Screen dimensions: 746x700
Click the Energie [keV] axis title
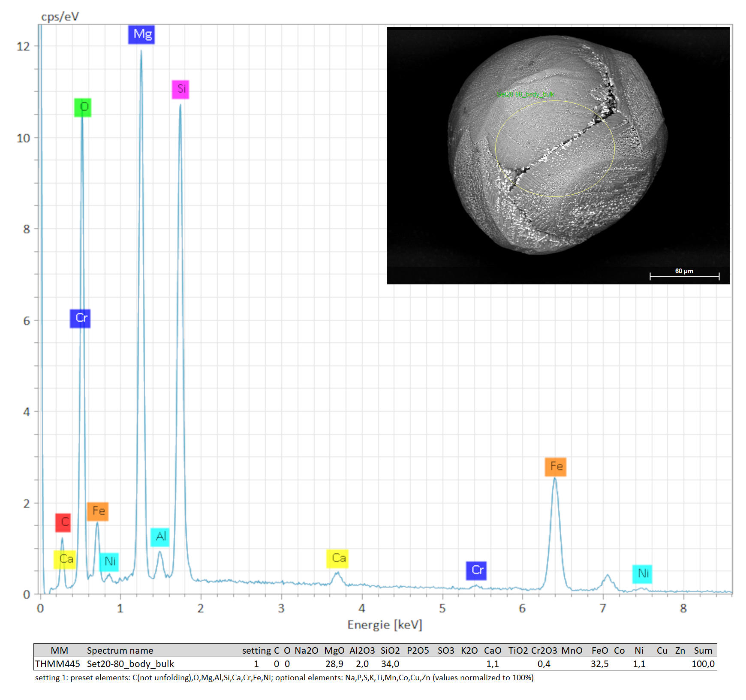click(x=385, y=625)
